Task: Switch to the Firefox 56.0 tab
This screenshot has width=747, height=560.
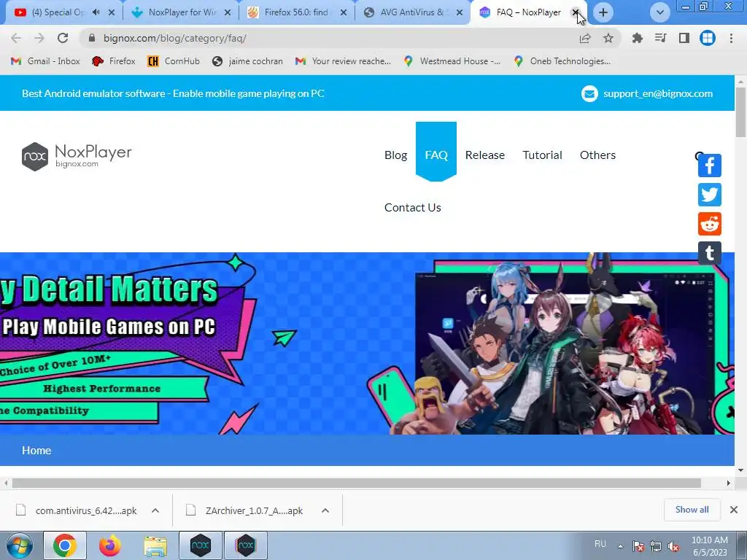Action: point(295,12)
